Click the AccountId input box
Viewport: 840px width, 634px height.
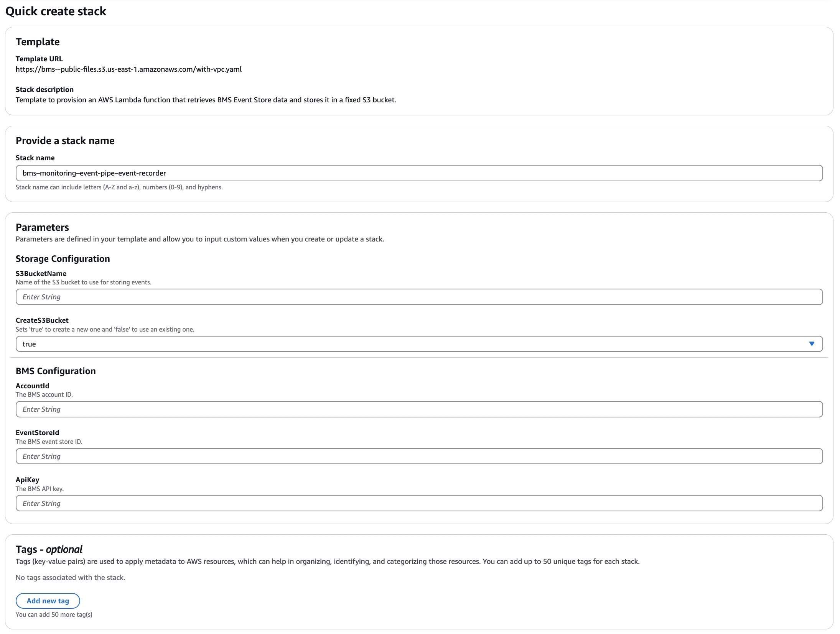418,409
